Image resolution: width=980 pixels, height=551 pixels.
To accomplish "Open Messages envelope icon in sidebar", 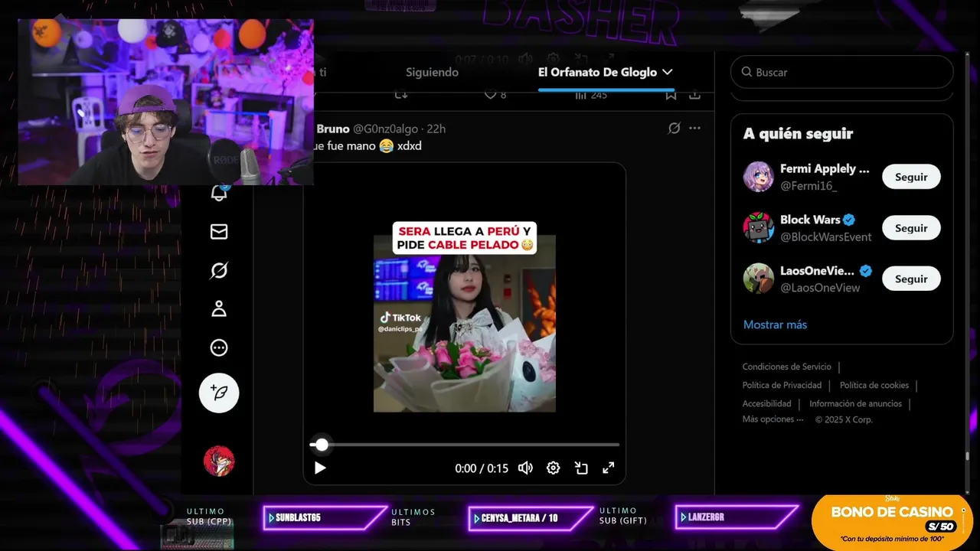I will (x=219, y=231).
